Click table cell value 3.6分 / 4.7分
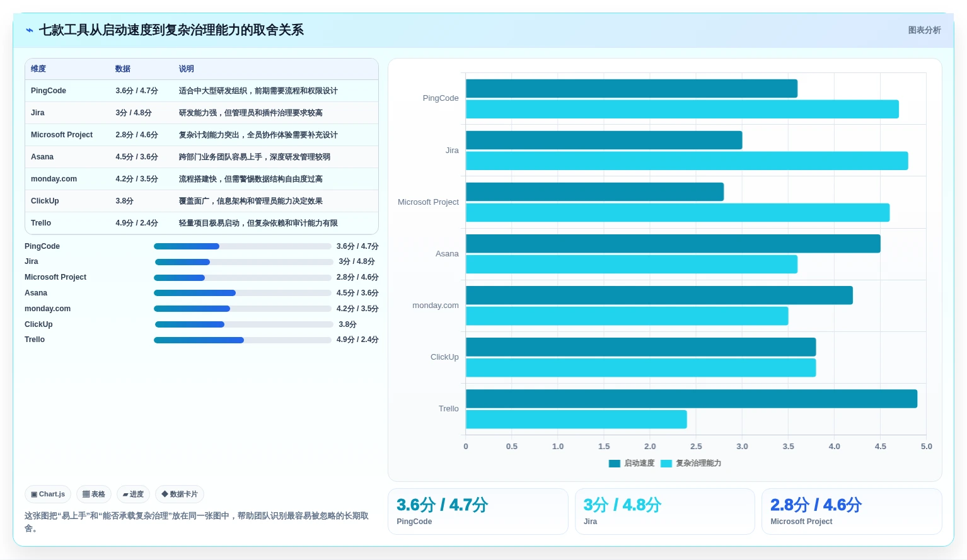The width and height of the screenshot is (967, 560). tap(137, 91)
